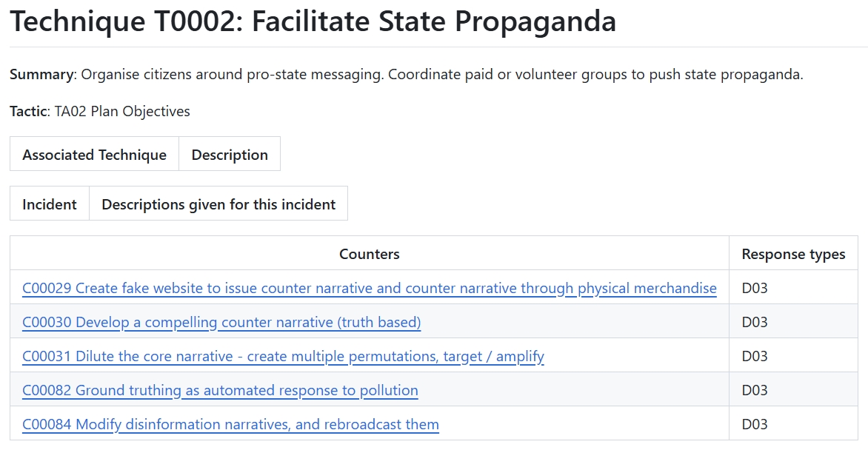Click the Incident table header cell

click(x=50, y=204)
